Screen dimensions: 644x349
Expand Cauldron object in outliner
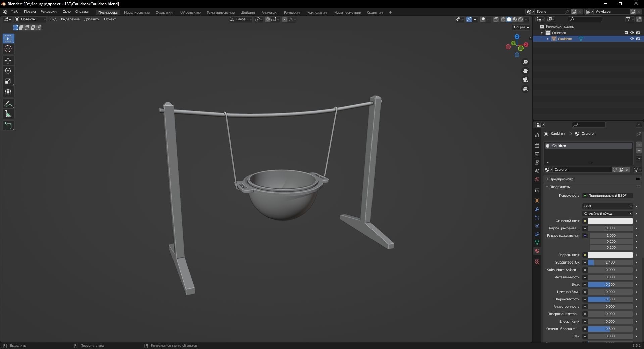(548, 39)
